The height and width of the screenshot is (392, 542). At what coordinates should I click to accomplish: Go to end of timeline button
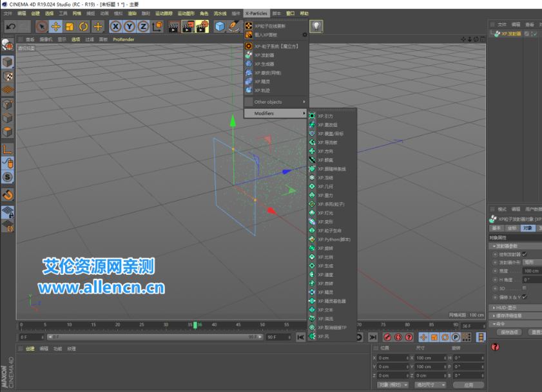coord(373,337)
